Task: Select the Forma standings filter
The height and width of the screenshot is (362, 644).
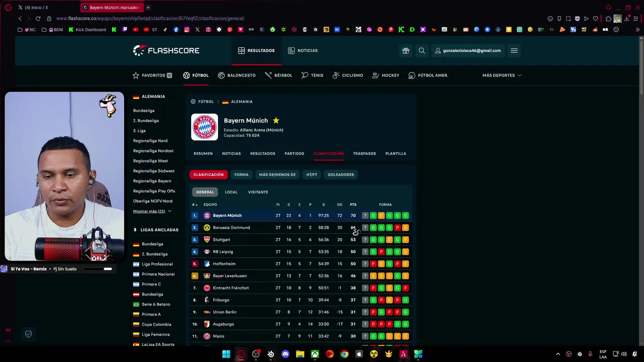Action: 241,174
